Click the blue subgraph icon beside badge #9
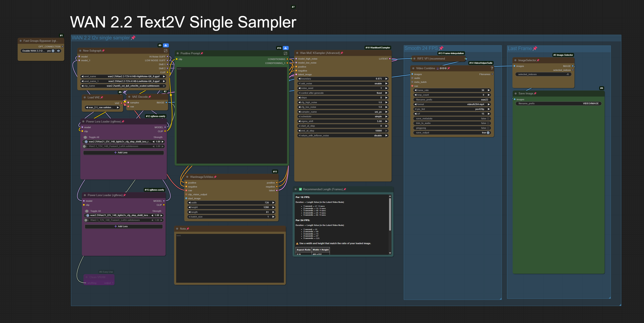The height and width of the screenshot is (323, 644). pos(165,45)
